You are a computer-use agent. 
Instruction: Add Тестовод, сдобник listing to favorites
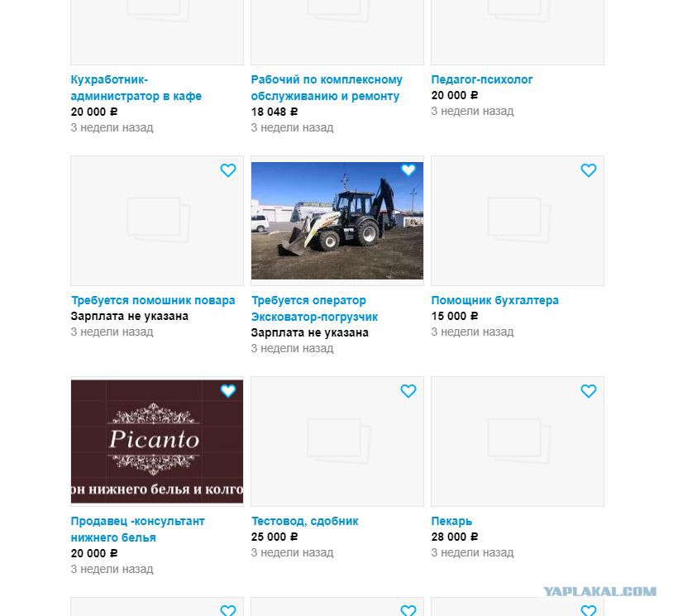tap(408, 391)
